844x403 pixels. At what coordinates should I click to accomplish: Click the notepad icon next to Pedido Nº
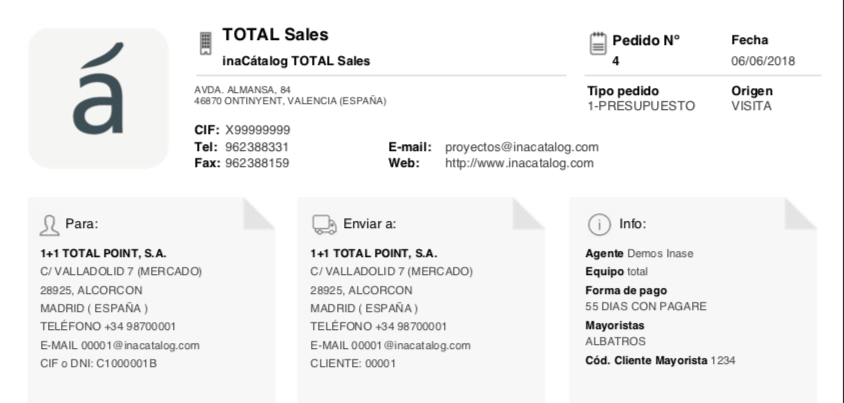click(x=598, y=44)
